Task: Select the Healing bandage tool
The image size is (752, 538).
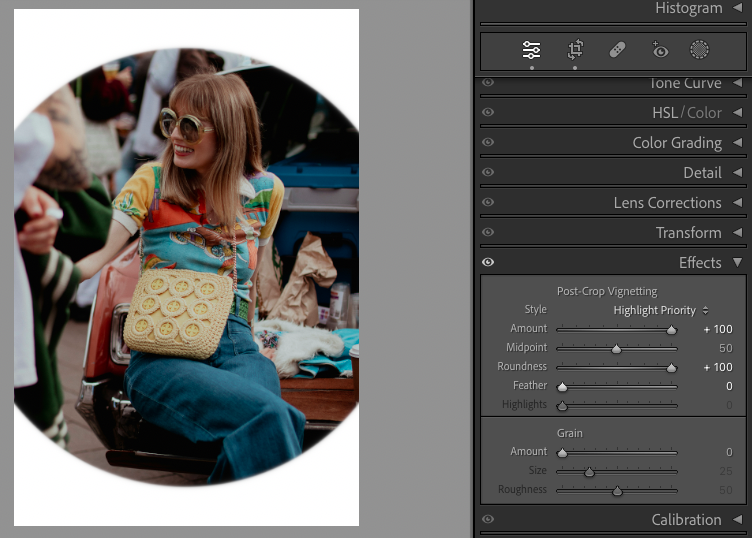Action: coord(617,50)
